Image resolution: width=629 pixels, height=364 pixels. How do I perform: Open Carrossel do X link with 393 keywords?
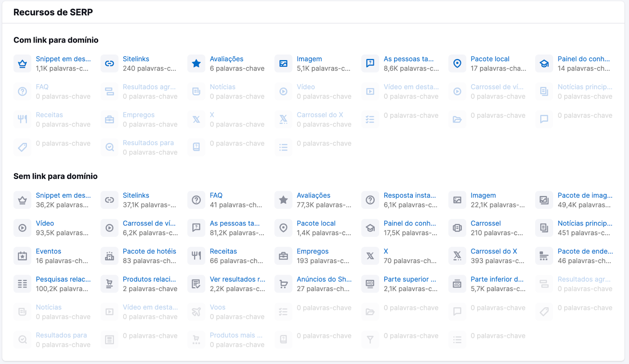click(494, 251)
